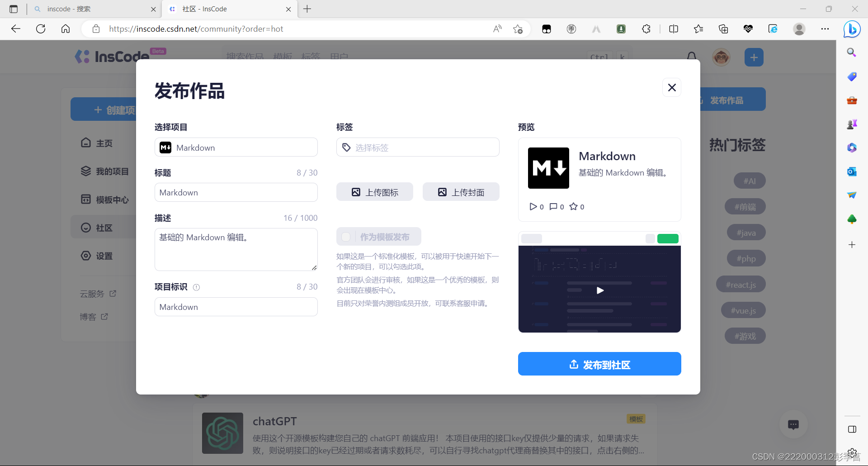Viewport: 868px width, 466px height.
Task: Click the comment count icon in preview
Action: point(553,206)
